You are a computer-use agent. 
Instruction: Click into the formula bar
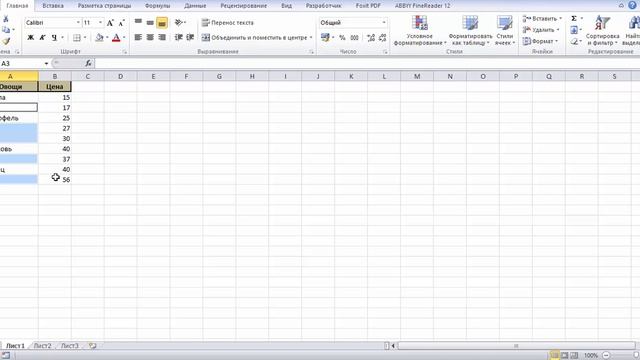coord(367,64)
